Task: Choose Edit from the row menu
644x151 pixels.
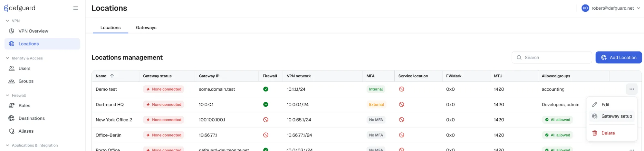Action: 611,105
